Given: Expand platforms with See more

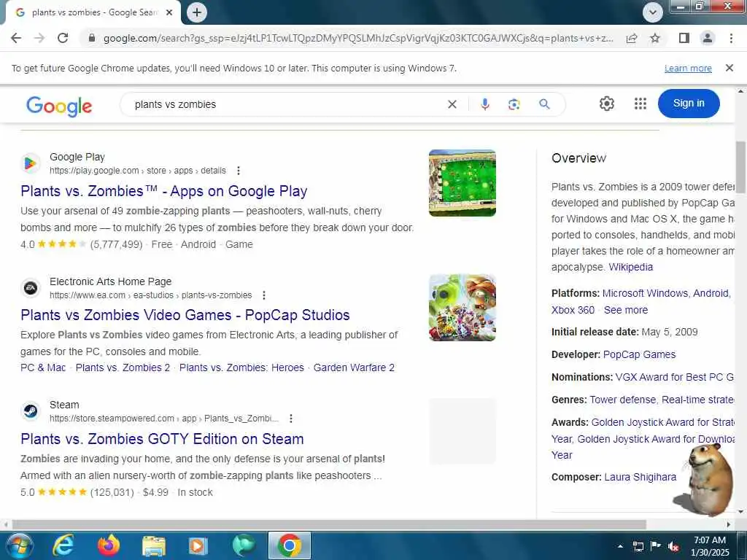Looking at the screenshot, I should 625,310.
